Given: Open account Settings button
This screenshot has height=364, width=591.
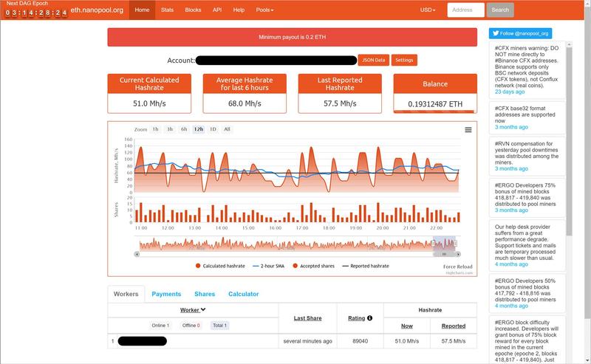Looking at the screenshot, I should click(x=404, y=60).
